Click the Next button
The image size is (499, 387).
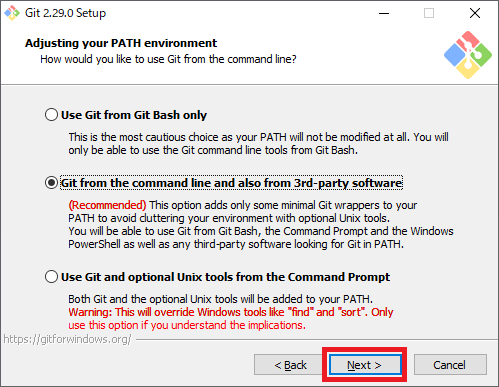pos(364,365)
